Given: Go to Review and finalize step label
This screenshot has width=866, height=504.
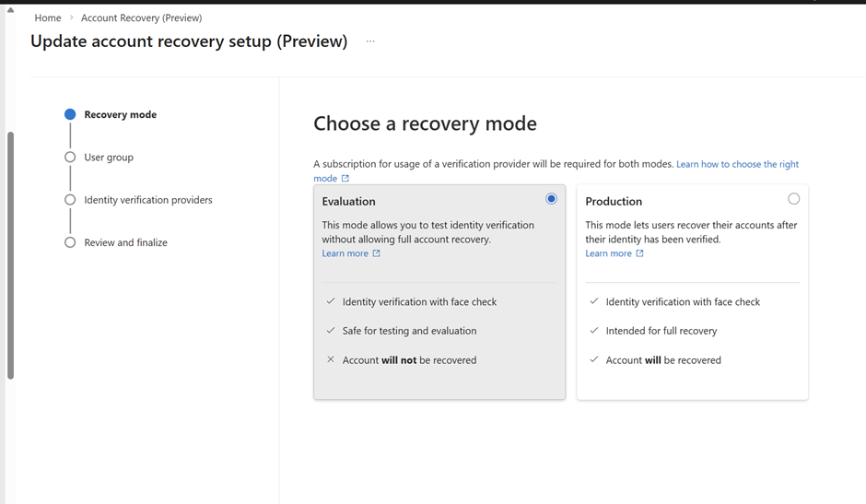Looking at the screenshot, I should [125, 242].
